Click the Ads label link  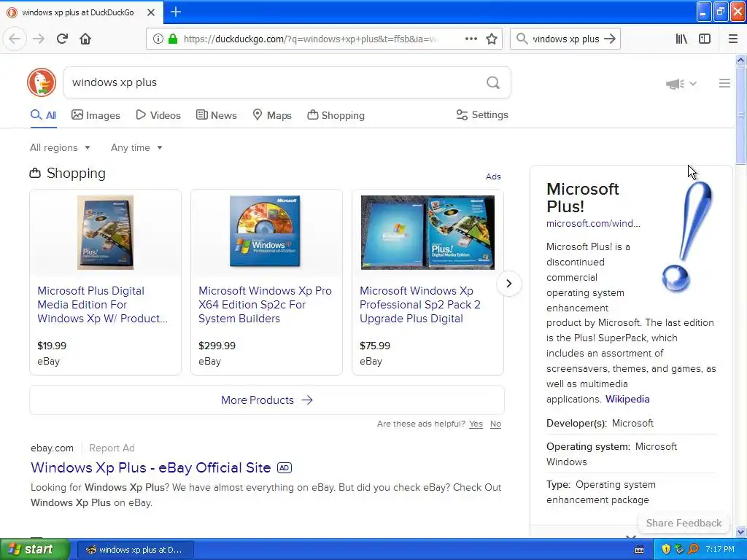(493, 176)
